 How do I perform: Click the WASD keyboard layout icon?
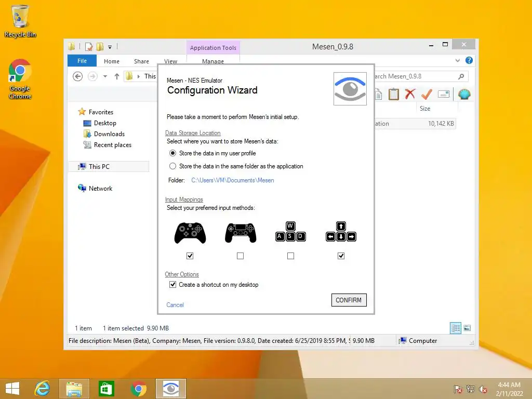pos(290,232)
